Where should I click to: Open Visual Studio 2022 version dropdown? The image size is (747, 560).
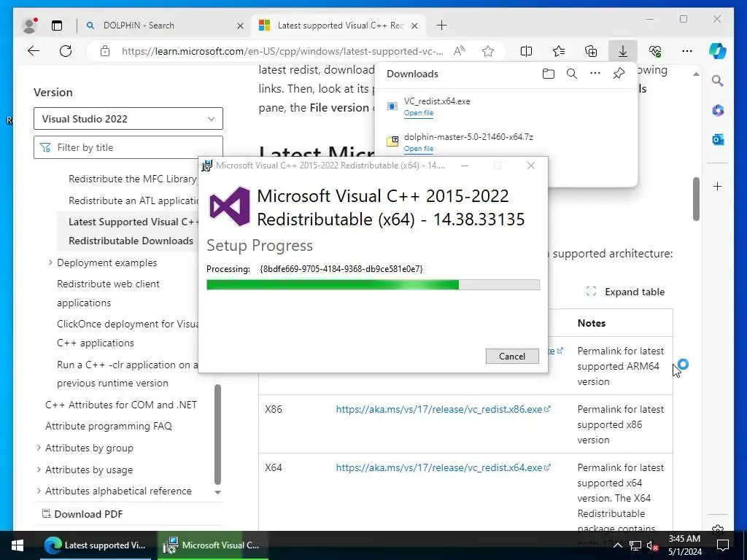[x=128, y=119]
